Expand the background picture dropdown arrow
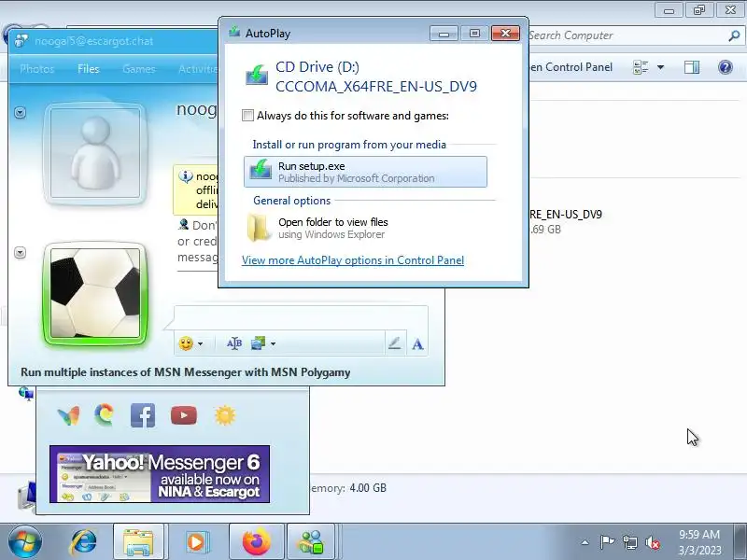 click(273, 343)
